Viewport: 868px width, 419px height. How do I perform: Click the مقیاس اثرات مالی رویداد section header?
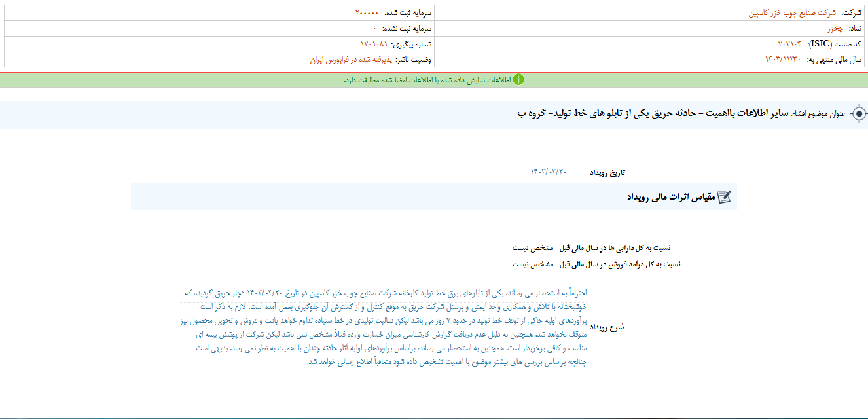(670, 197)
